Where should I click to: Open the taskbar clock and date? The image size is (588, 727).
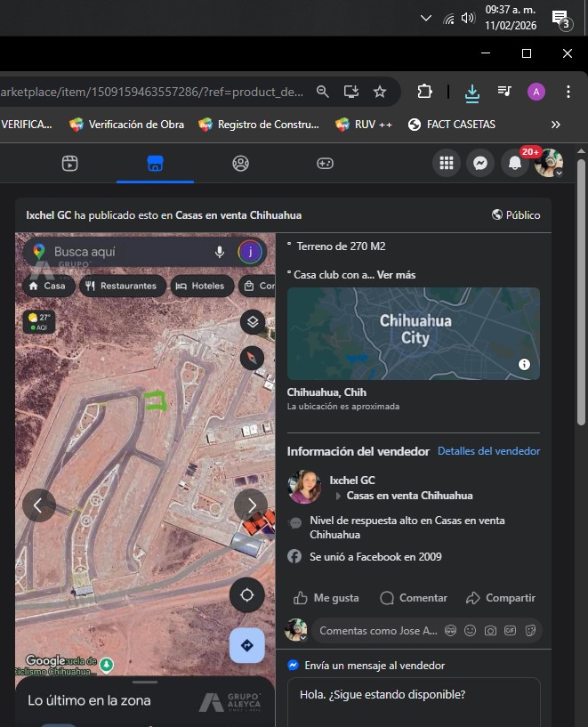click(511, 18)
